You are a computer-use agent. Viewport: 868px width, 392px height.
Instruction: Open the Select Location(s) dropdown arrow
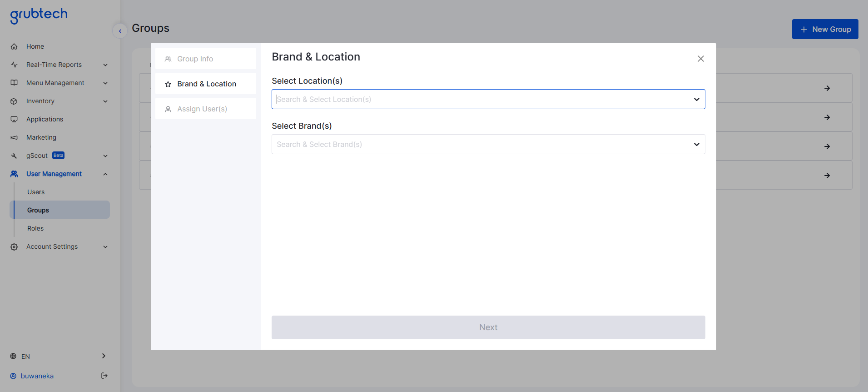click(696, 99)
